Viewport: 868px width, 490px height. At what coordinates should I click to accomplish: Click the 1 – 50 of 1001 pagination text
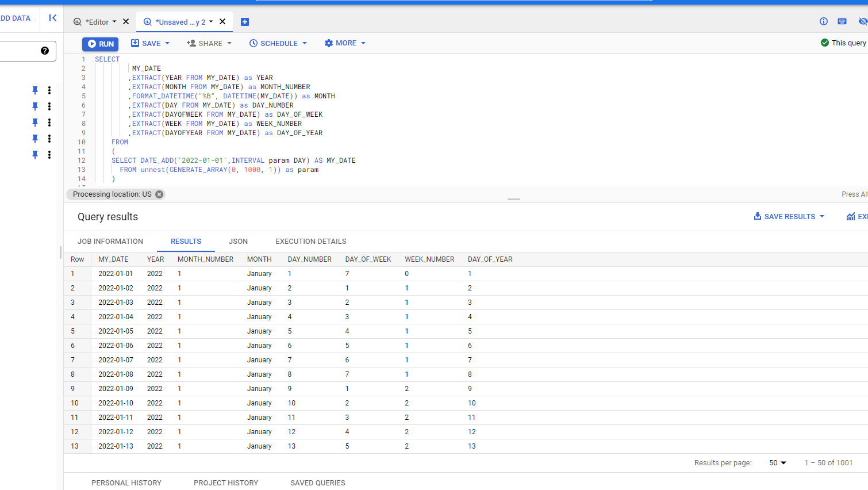coord(828,463)
